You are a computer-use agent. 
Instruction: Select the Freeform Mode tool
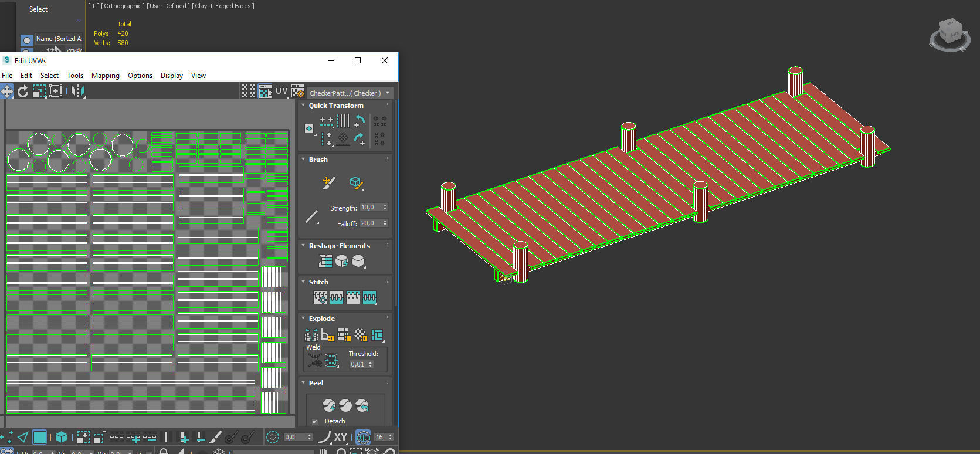tap(56, 91)
